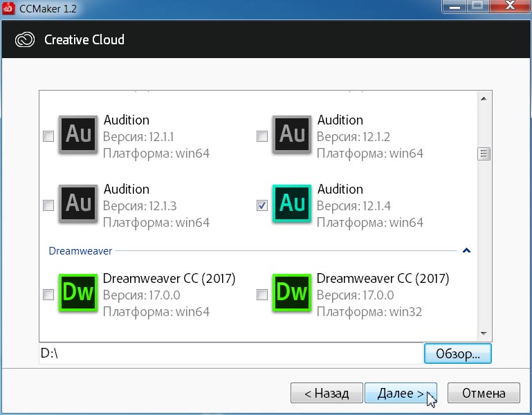The image size is (532, 415).
Task: Close the CCMaker window
Action: pos(510,6)
